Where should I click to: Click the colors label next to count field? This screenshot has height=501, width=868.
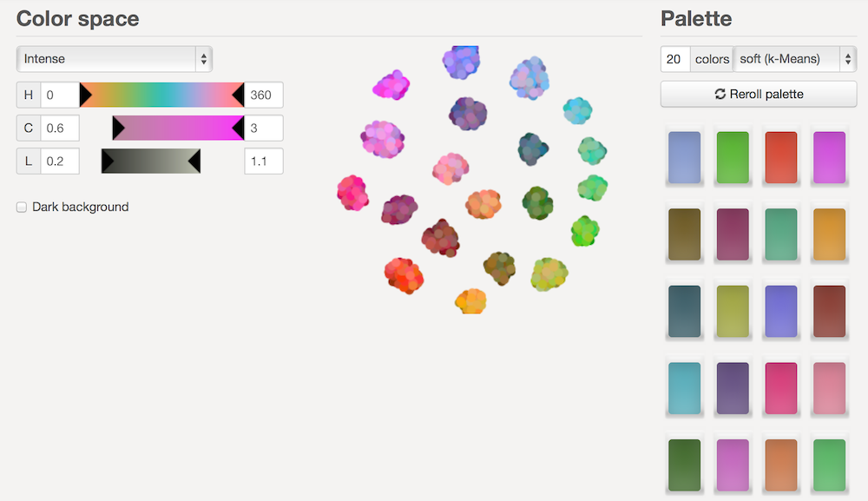(712, 59)
